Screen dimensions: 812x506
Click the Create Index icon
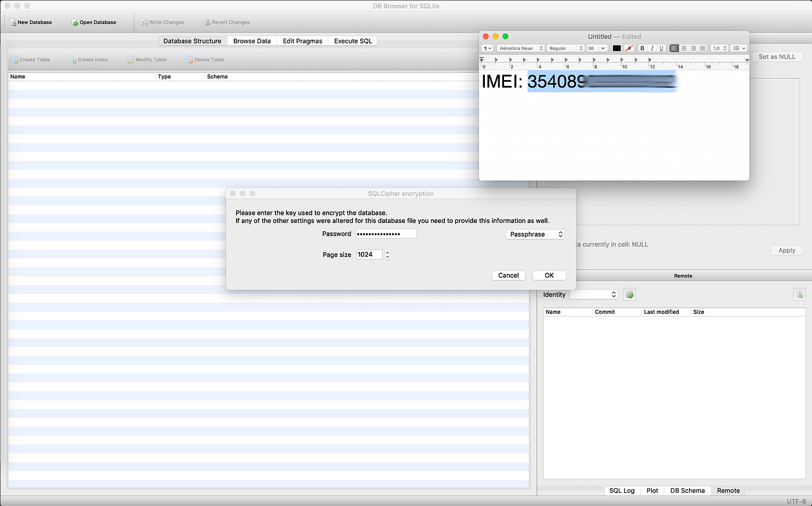tap(72, 60)
